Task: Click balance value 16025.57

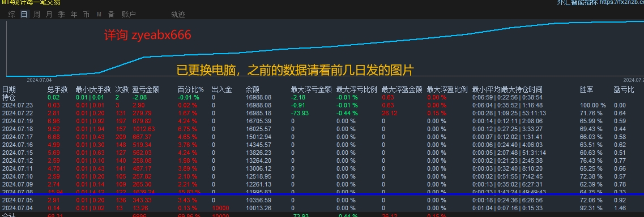Action: coord(258,129)
